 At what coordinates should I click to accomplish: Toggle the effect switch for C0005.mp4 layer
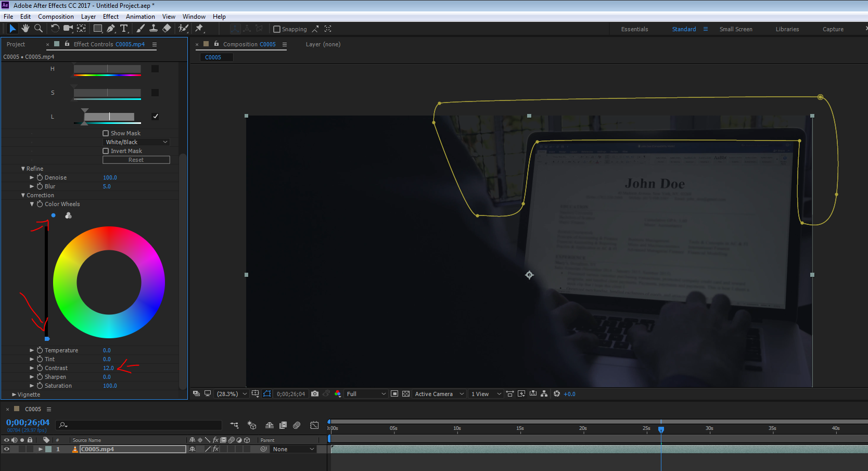[215, 449]
